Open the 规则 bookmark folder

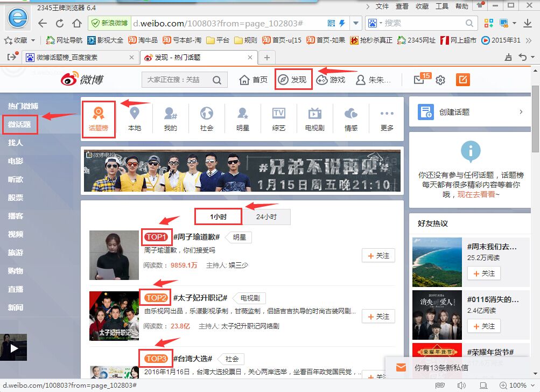pyautogui.click(x=246, y=40)
